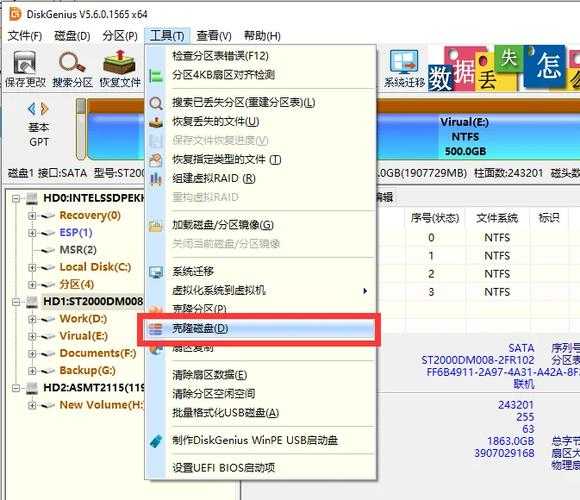Expand the Local Disk(C:) node
Image resolution: width=580 pixels, height=500 pixels.
tap(32, 267)
